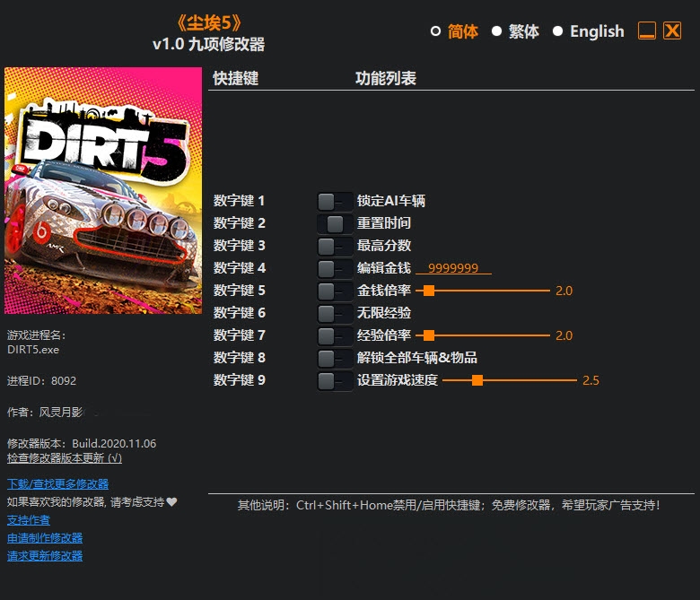
Task: Enable 经验倍率 toggle
Action: point(335,336)
